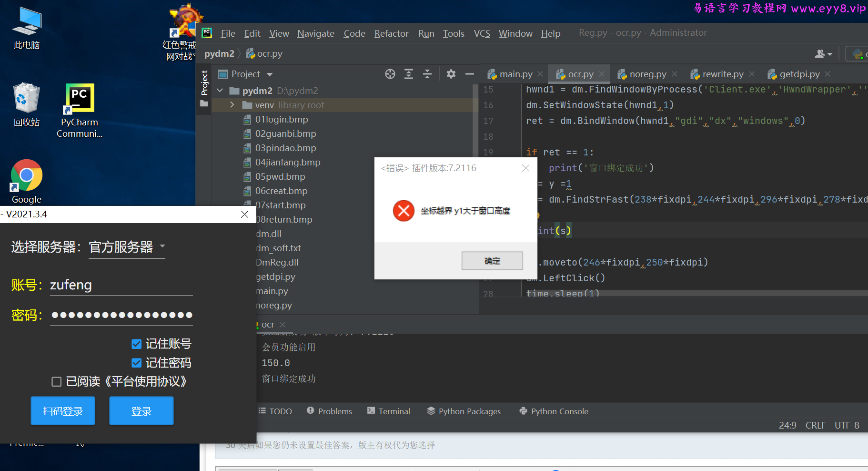Click pydm2 breadcrumb in navigation bar

[219, 54]
